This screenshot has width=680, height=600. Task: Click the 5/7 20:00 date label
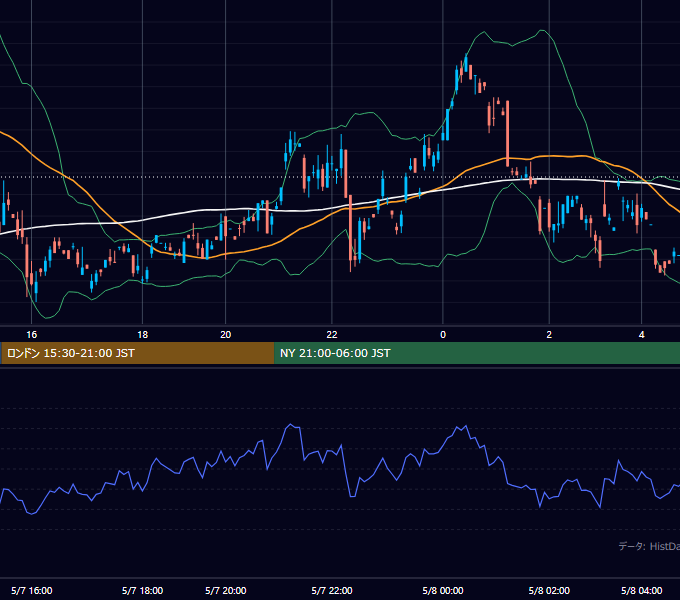point(226,590)
